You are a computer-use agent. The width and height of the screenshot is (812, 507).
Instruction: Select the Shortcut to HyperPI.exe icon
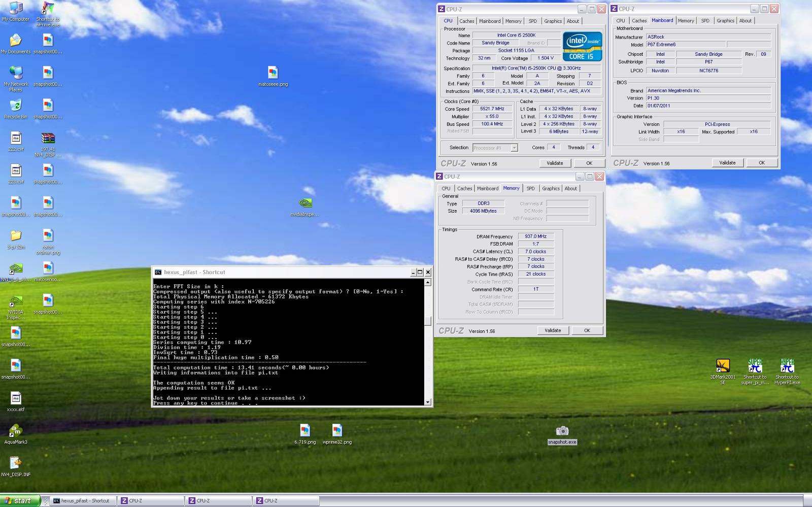[x=787, y=371]
